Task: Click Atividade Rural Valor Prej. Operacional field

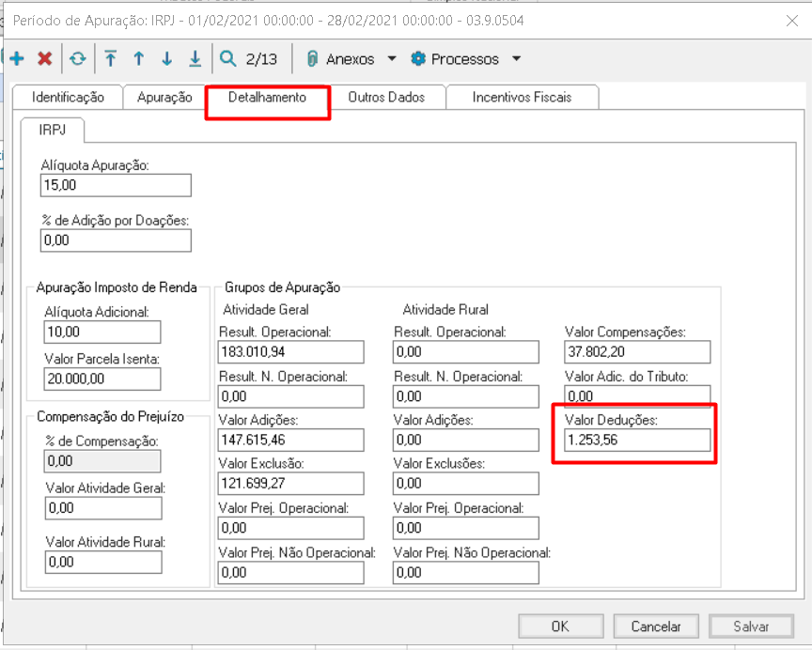Action: [466, 528]
